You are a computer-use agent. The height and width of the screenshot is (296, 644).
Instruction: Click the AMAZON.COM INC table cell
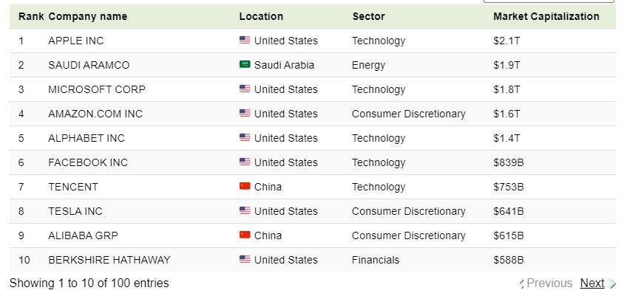[x=95, y=114]
